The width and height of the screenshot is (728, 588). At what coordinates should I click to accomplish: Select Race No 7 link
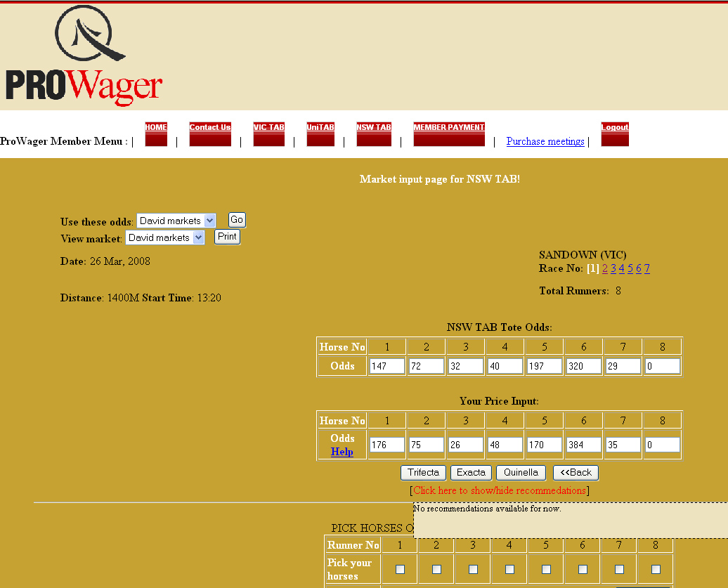pyautogui.click(x=646, y=268)
